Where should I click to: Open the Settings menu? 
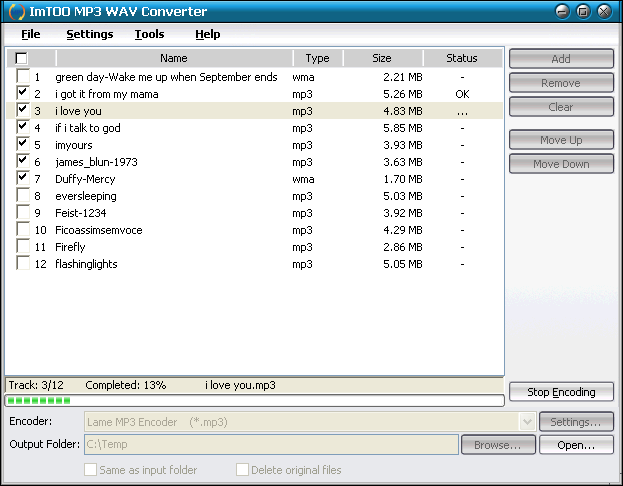90,34
